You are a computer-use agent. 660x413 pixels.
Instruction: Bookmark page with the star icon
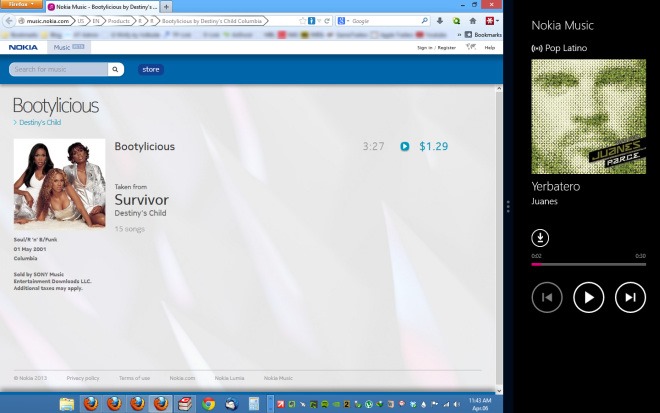[302, 21]
